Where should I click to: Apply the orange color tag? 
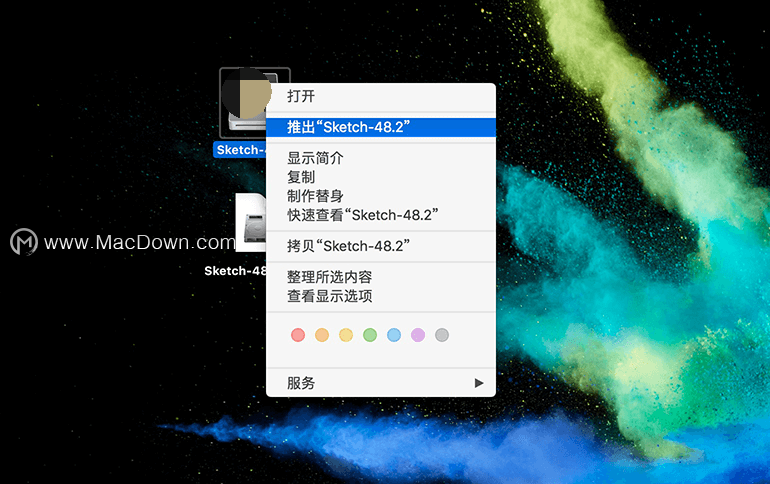pyautogui.click(x=322, y=335)
